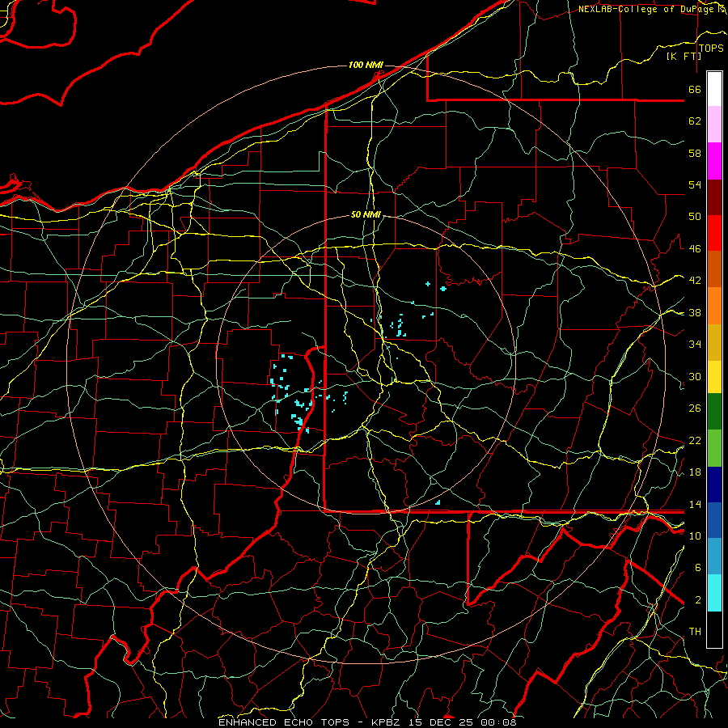
Task: Select the light green legend band
Action: 714,448
